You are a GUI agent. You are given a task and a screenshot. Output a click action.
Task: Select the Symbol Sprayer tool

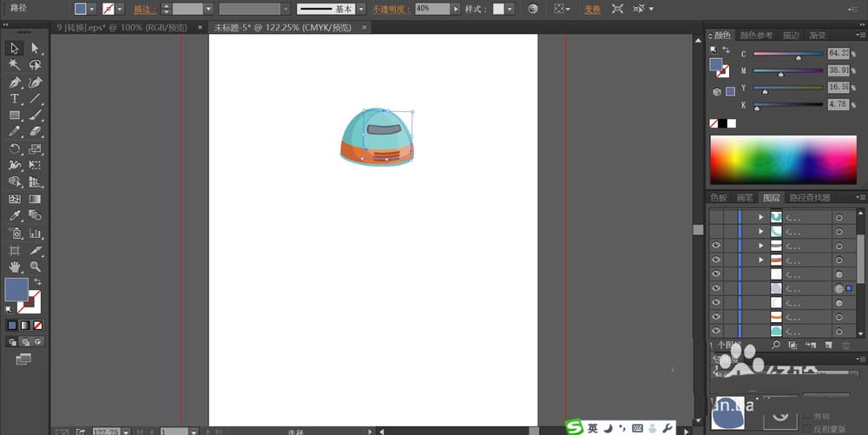pyautogui.click(x=15, y=233)
